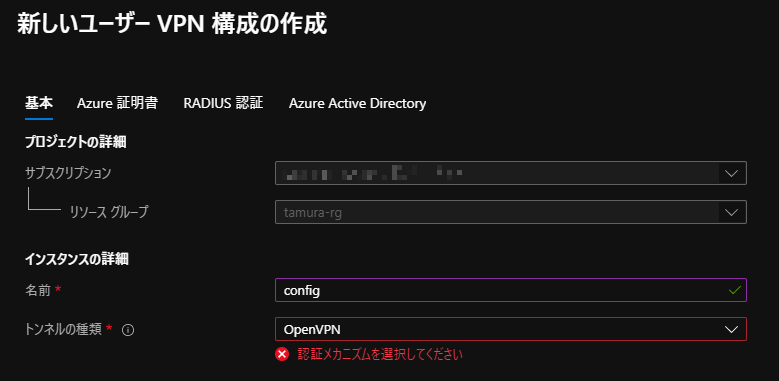
Task: Click the red error X icon
Action: (282, 354)
